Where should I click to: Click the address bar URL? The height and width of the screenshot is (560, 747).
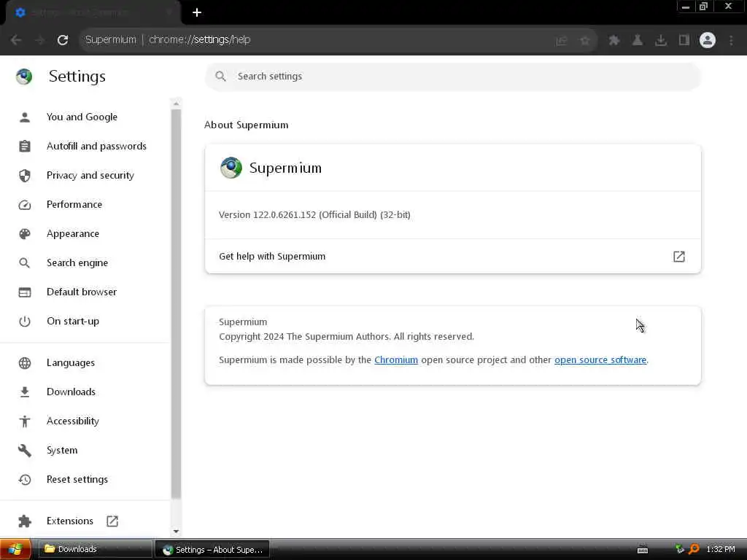coord(200,39)
